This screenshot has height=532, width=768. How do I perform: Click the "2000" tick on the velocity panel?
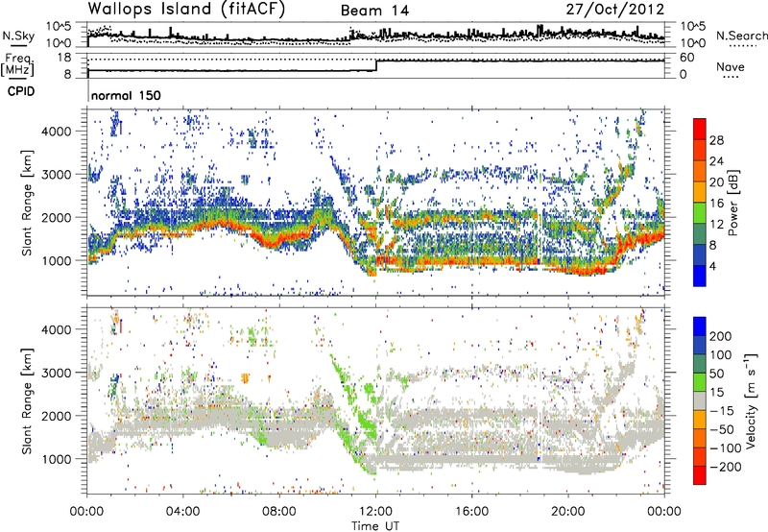coord(56,416)
